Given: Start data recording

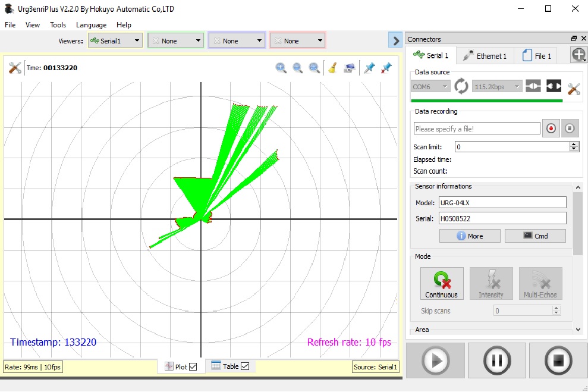Looking at the screenshot, I should (x=551, y=128).
